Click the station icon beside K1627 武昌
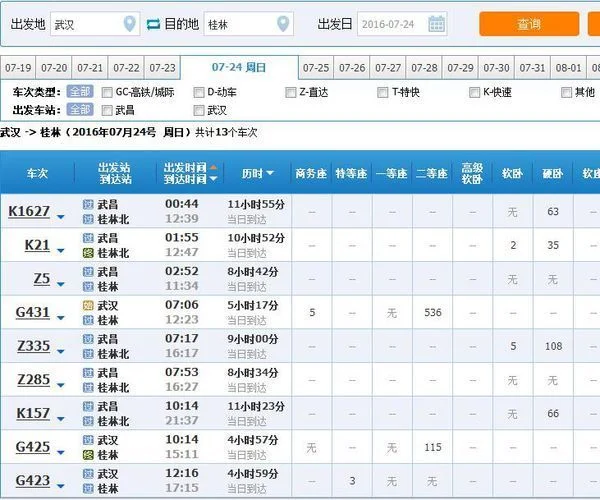600x500 pixels. pos(88,204)
